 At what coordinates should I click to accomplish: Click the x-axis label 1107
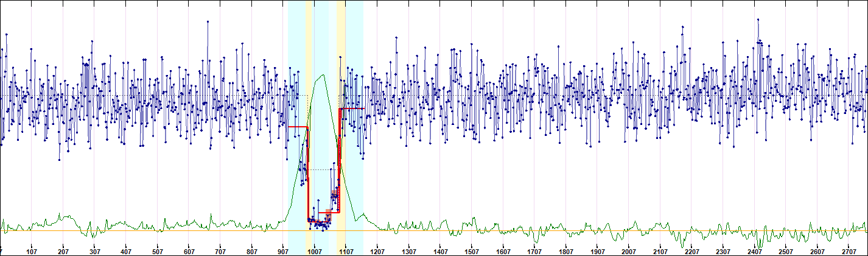click(x=346, y=251)
